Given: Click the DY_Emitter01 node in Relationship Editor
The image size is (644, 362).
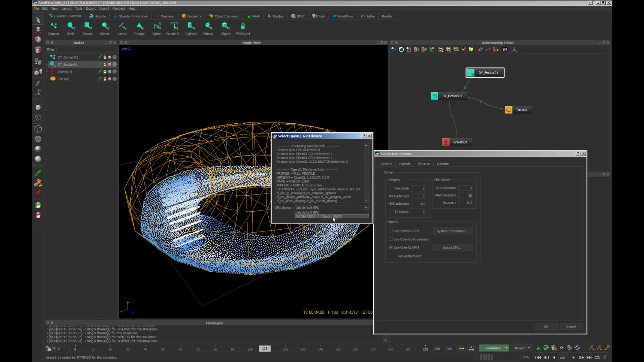Looking at the screenshot, I should 485,73.
